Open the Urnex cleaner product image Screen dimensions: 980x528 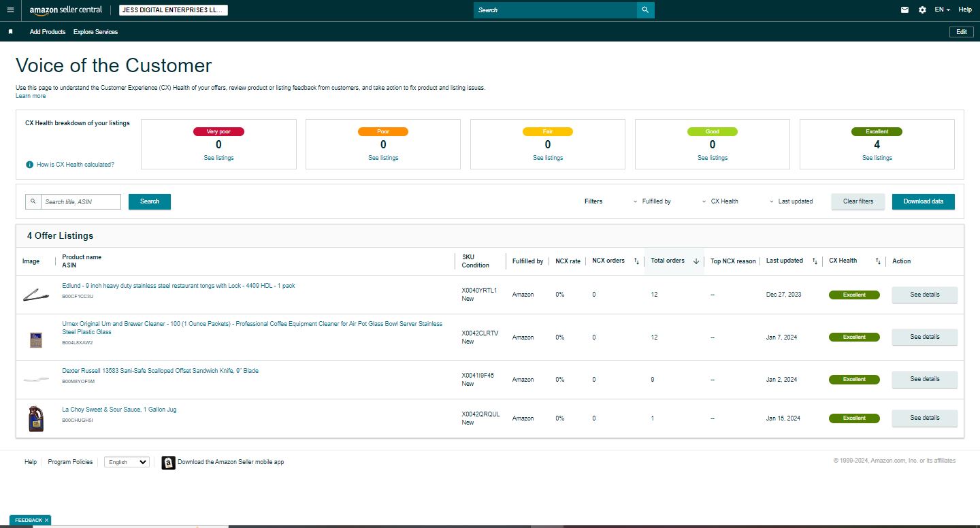pos(36,340)
